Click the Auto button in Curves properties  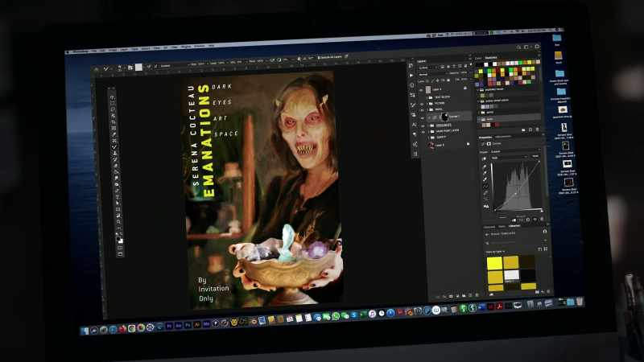tap(535, 156)
